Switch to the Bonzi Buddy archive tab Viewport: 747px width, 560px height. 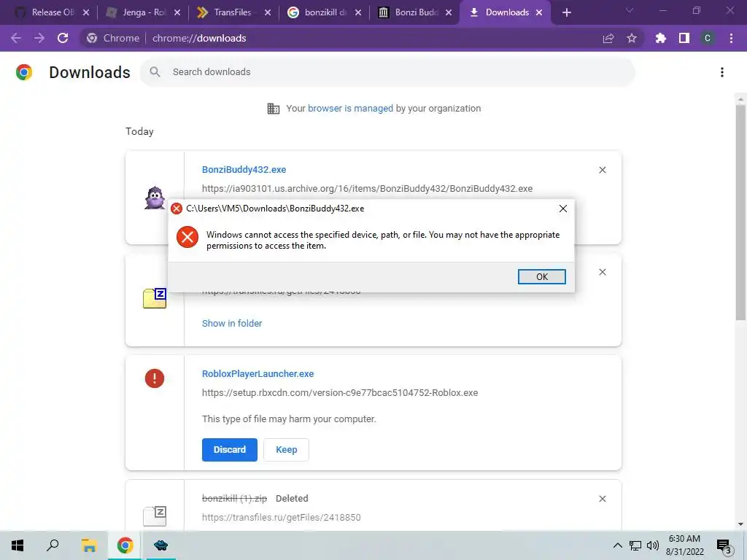[x=414, y=12]
